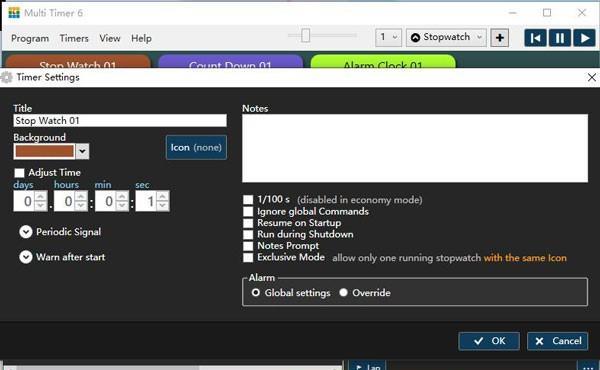Check the Resume on Startup option
600x370 pixels.
pyautogui.click(x=248, y=223)
